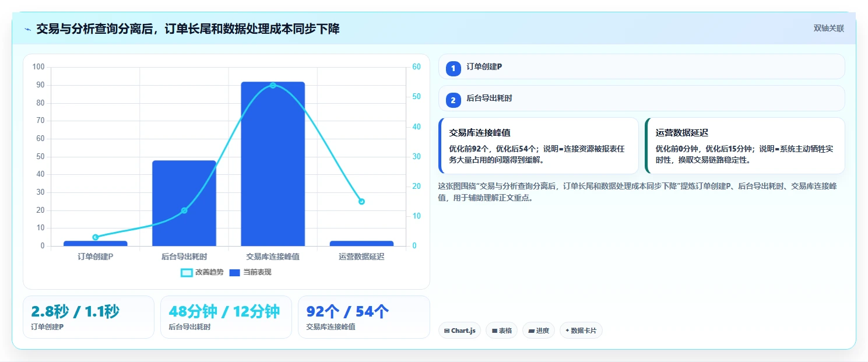Click the 订单创建P bar in the chart
The height and width of the screenshot is (362, 868).
pyautogui.click(x=96, y=243)
